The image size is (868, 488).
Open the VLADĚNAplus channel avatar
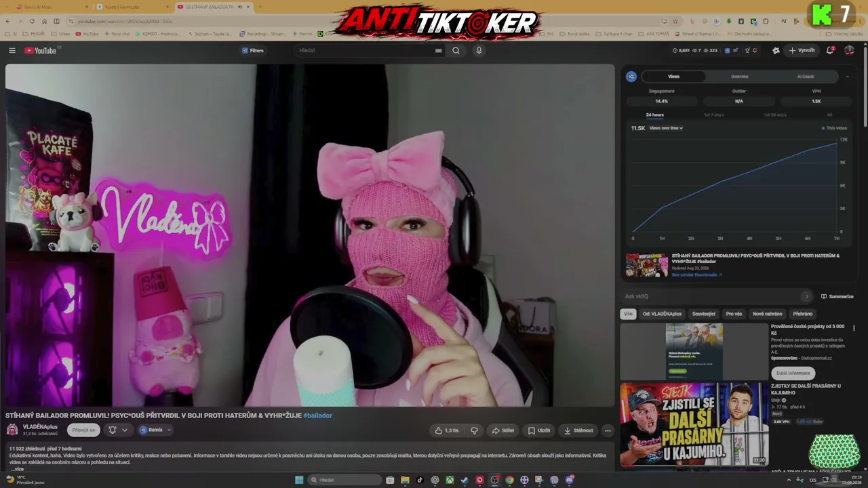(x=12, y=430)
